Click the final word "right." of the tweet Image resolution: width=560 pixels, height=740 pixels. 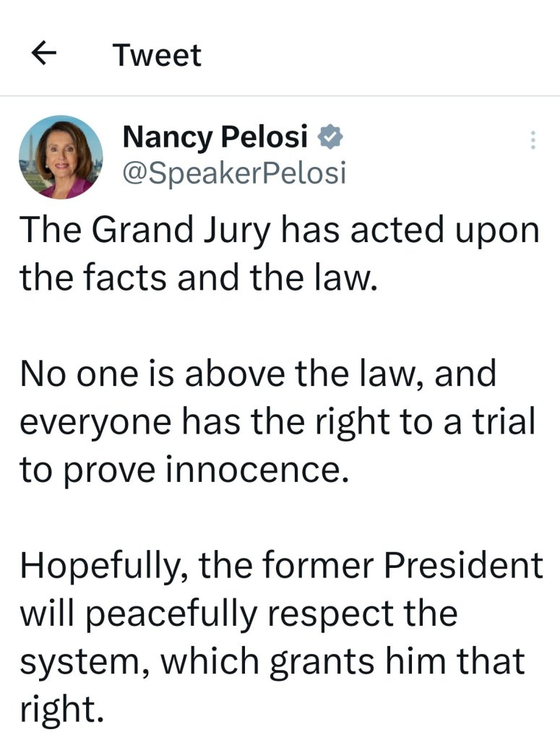(61, 709)
